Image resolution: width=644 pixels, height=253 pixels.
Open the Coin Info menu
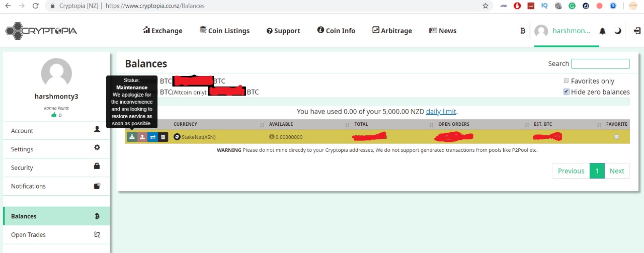click(x=336, y=31)
